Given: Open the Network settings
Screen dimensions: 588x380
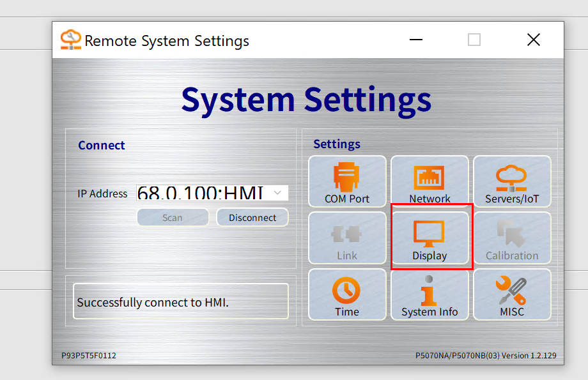Looking at the screenshot, I should 429,181.
